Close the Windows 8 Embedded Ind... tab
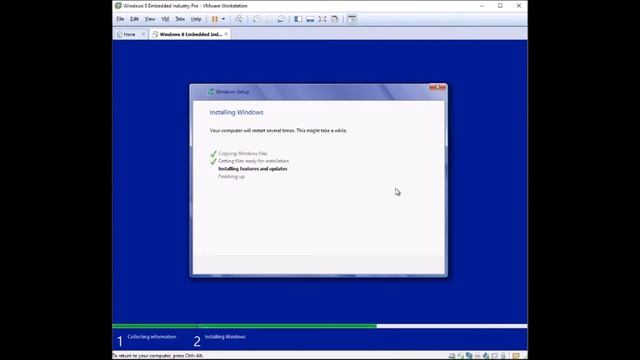 (x=226, y=34)
